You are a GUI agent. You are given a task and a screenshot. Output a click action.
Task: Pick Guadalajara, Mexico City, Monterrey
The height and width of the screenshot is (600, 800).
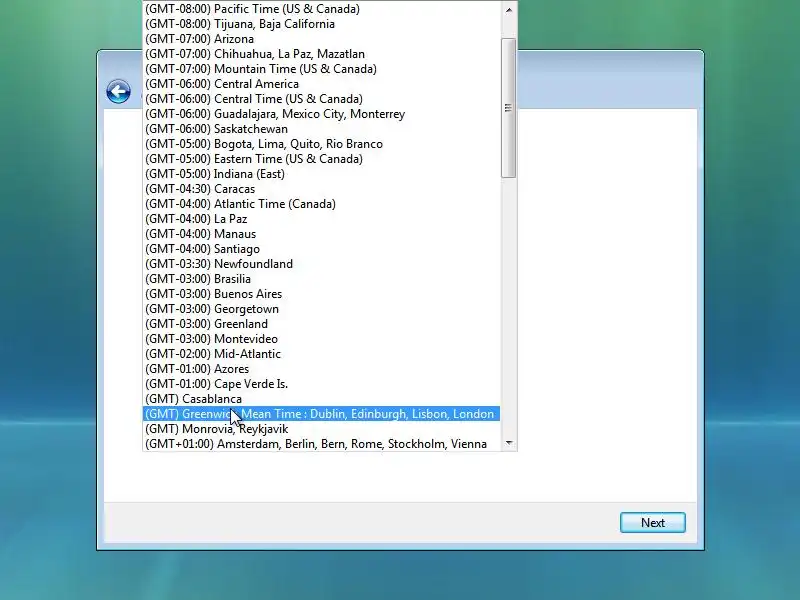point(321,114)
